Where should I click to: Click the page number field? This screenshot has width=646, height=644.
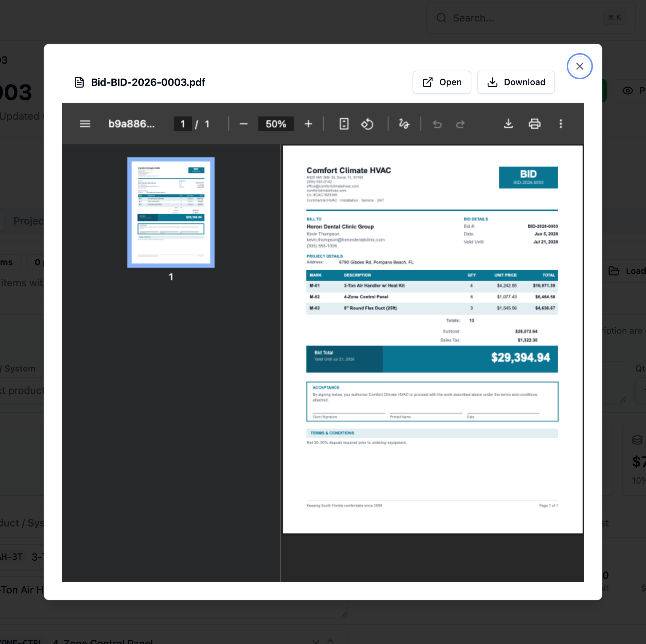(x=183, y=124)
